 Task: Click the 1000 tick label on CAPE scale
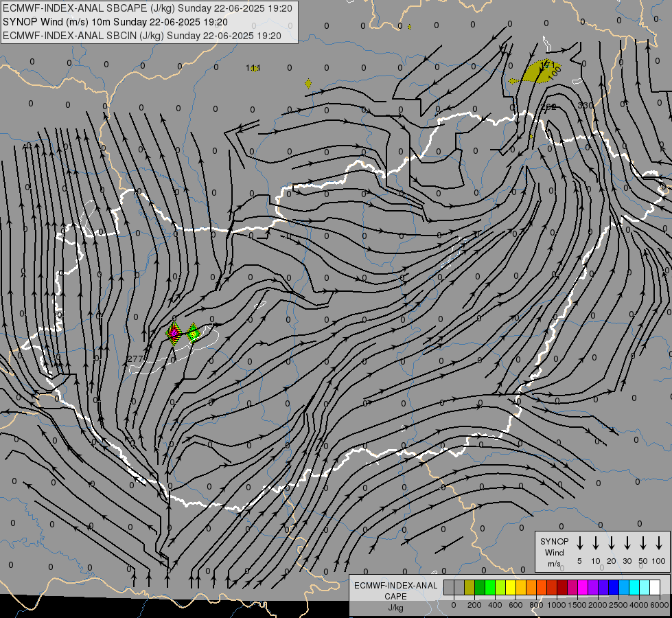(x=557, y=605)
